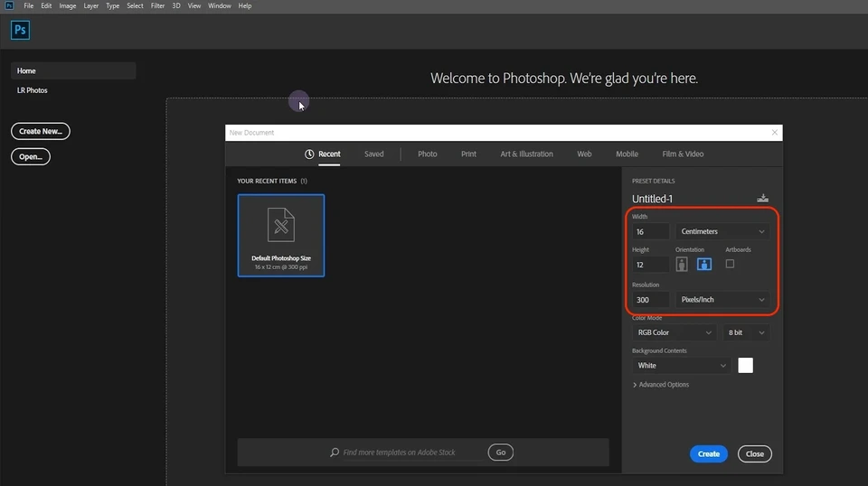Open the 3D menu
This screenshot has height=486, width=868.
tap(176, 5)
